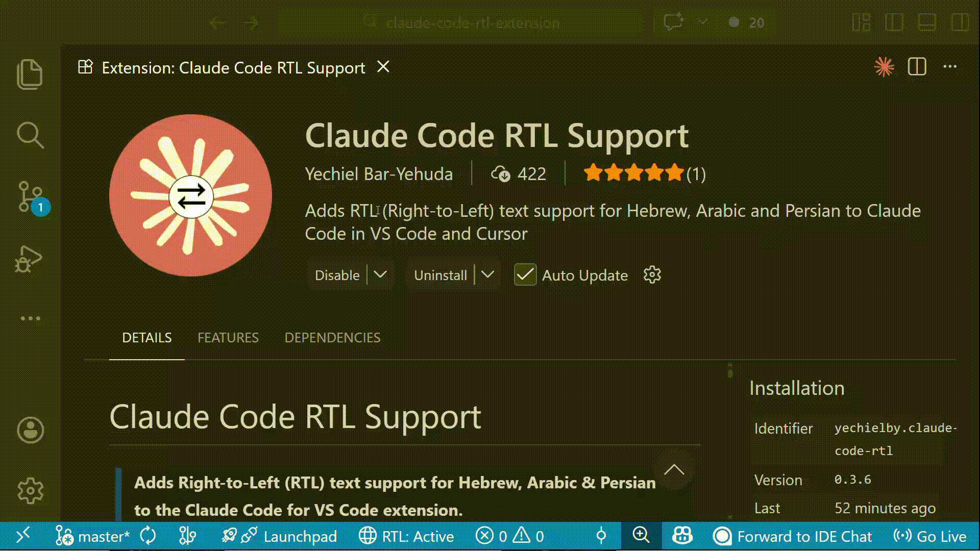Click the publisher name Yechiel Bar-Yehuda
Viewport: 980px width, 551px height.
tap(379, 174)
